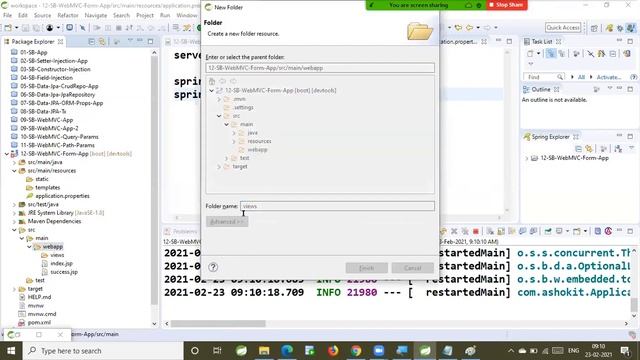Maximize the Task List view
The height and width of the screenshot is (360, 640).
[x=630, y=42]
